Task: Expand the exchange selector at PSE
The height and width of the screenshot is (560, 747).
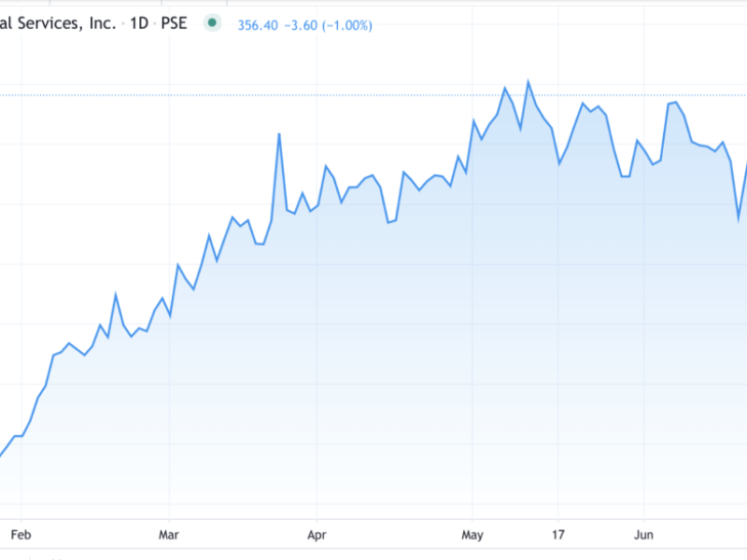Action: (174, 24)
